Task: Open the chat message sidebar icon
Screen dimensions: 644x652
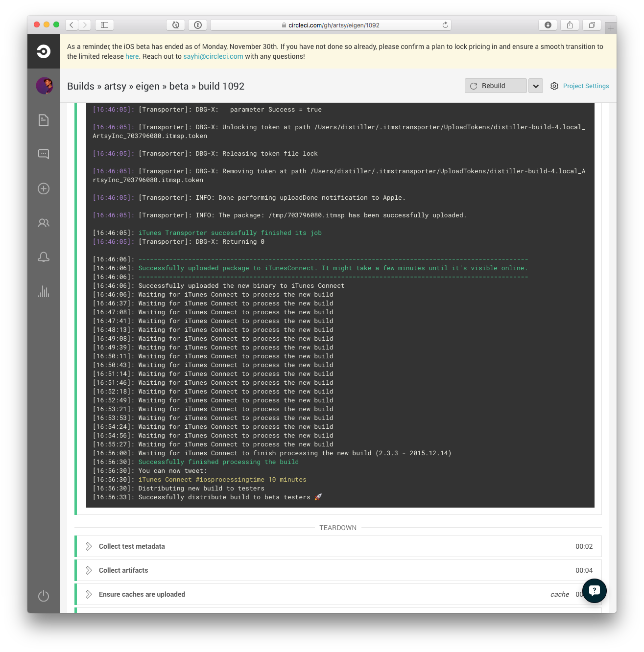Action: [44, 154]
